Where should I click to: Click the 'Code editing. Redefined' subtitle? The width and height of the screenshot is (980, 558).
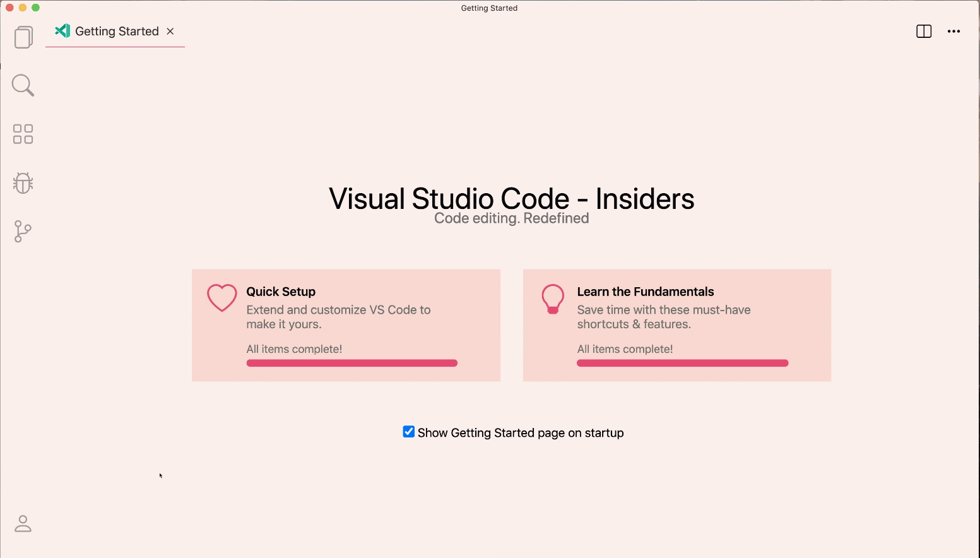[x=512, y=218]
